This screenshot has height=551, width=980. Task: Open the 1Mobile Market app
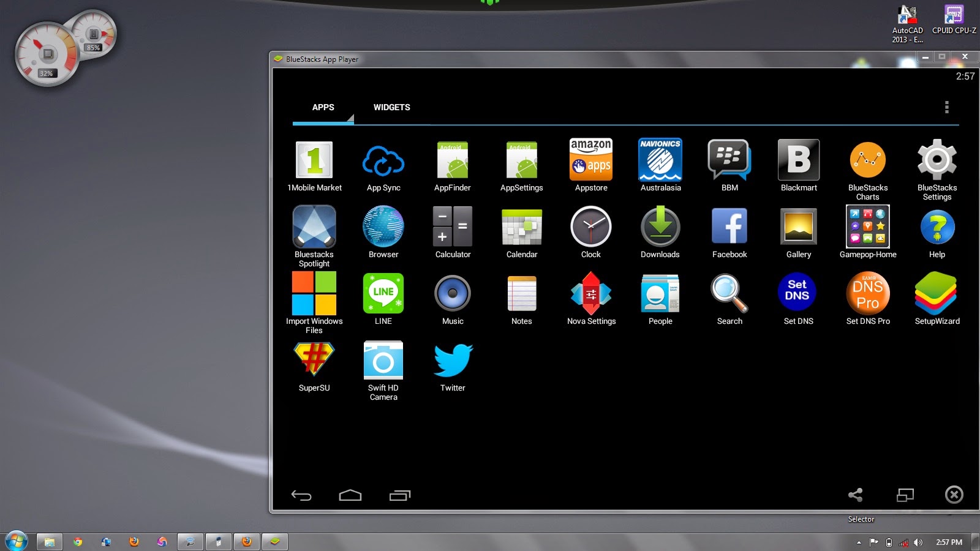[314, 160]
